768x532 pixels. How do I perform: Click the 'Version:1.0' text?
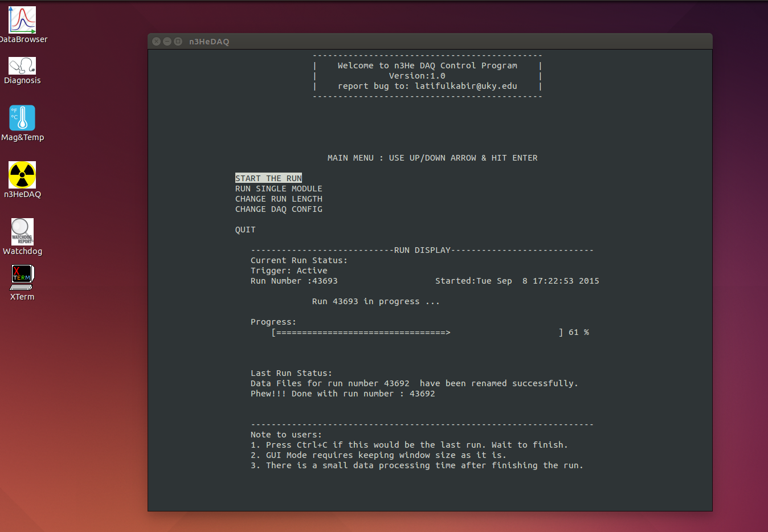tap(417, 76)
